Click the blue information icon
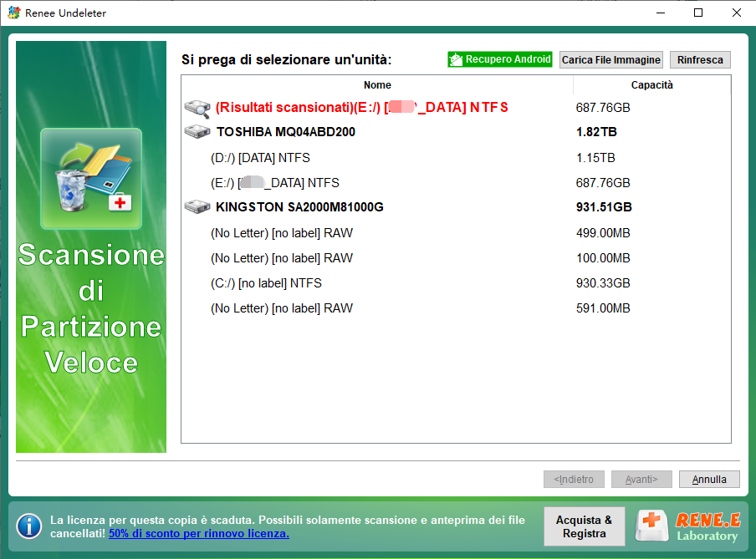Viewport: 756px width, 559px height. click(29, 526)
